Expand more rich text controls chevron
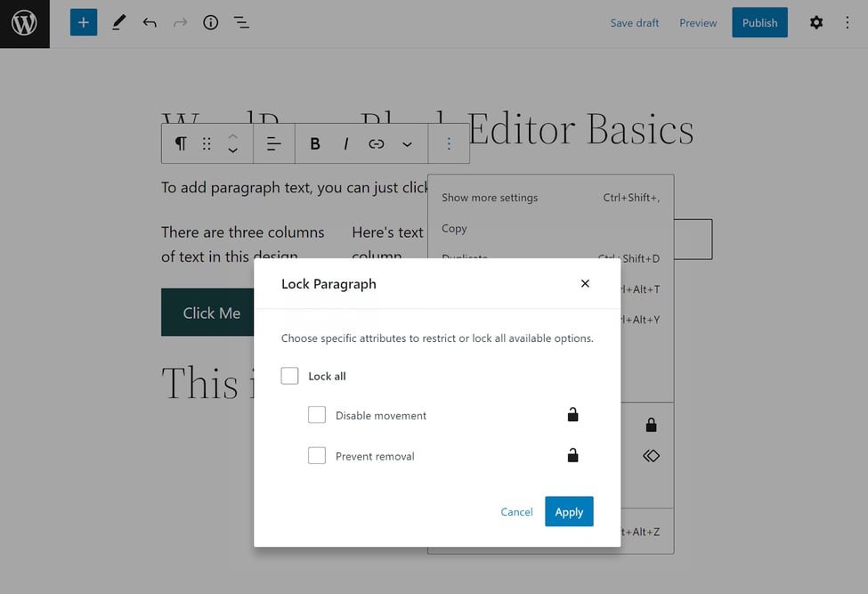Image resolution: width=868 pixels, height=594 pixels. [x=408, y=144]
